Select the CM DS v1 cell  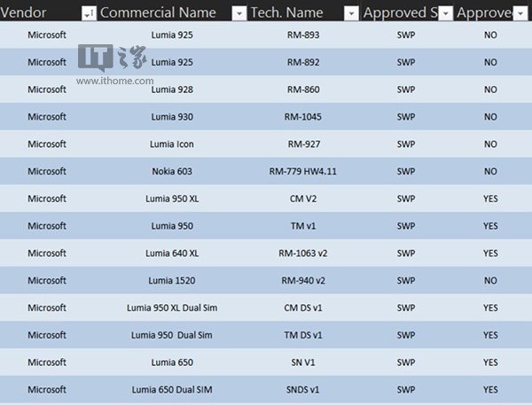point(303,308)
